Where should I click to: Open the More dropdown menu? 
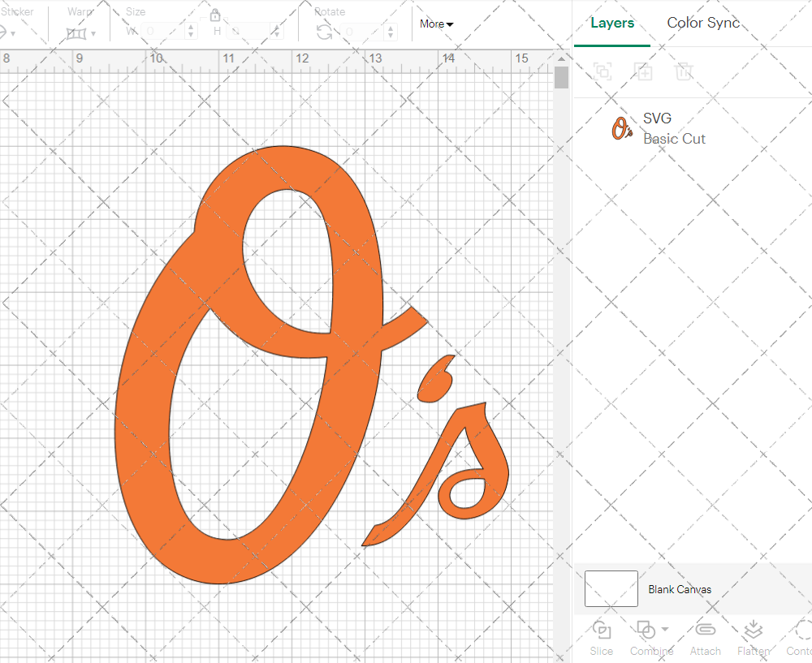(x=436, y=24)
